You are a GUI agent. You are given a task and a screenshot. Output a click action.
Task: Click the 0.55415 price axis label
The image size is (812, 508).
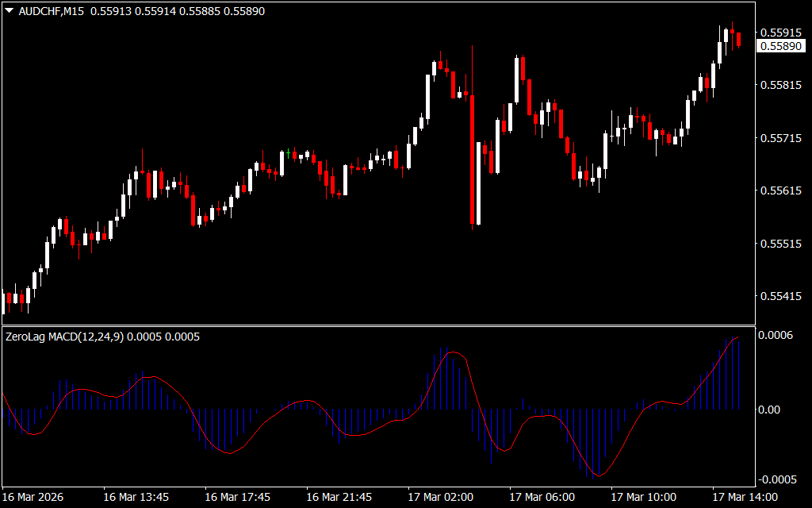click(779, 296)
